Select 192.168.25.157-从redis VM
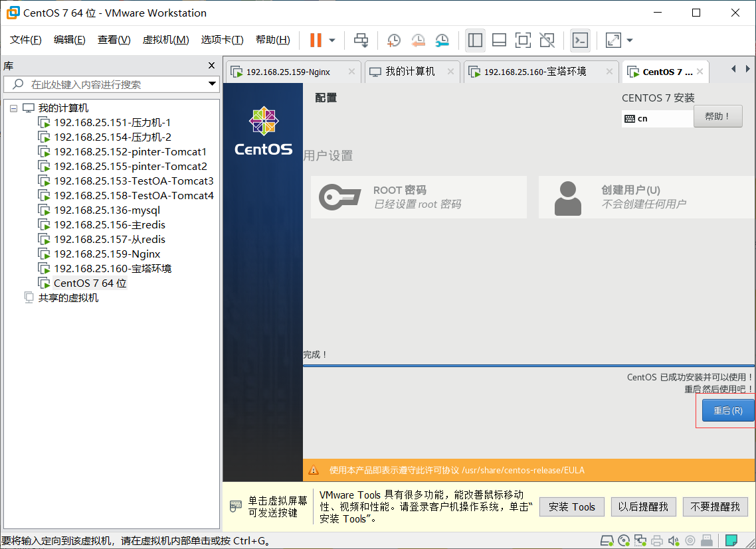Viewport: 756px width, 549px height. point(110,239)
